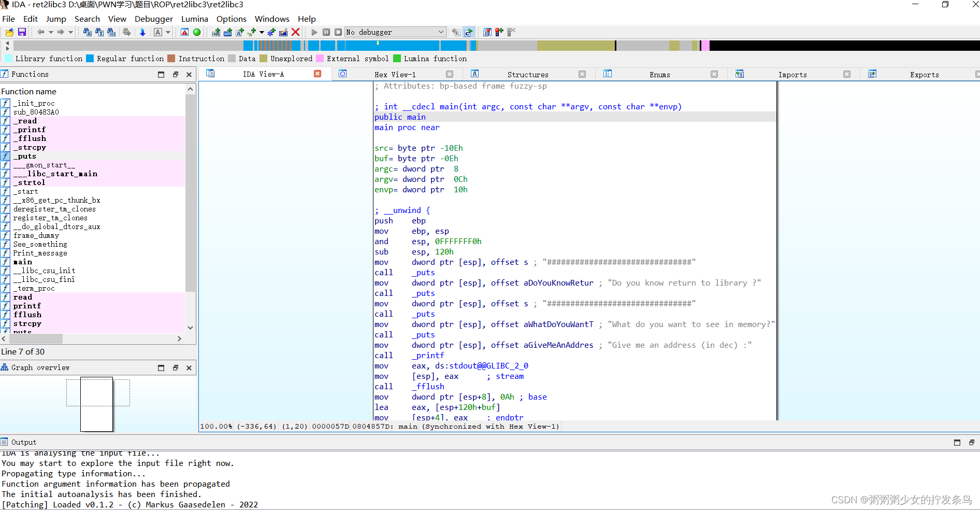Image resolution: width=980 pixels, height=510 pixels.
Task: Expand the forward navigation history dropdown
Action: pyautogui.click(x=70, y=32)
